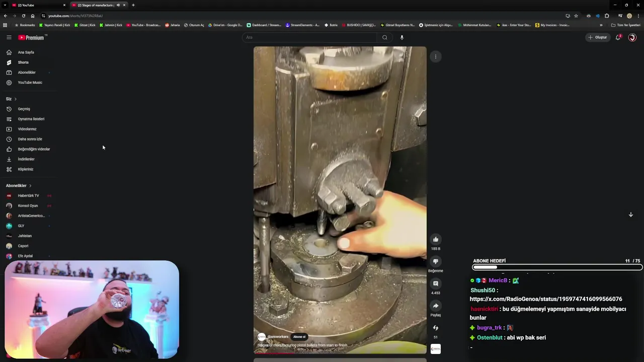Click the address bar URL
This screenshot has width=644, height=362.
(75, 16)
